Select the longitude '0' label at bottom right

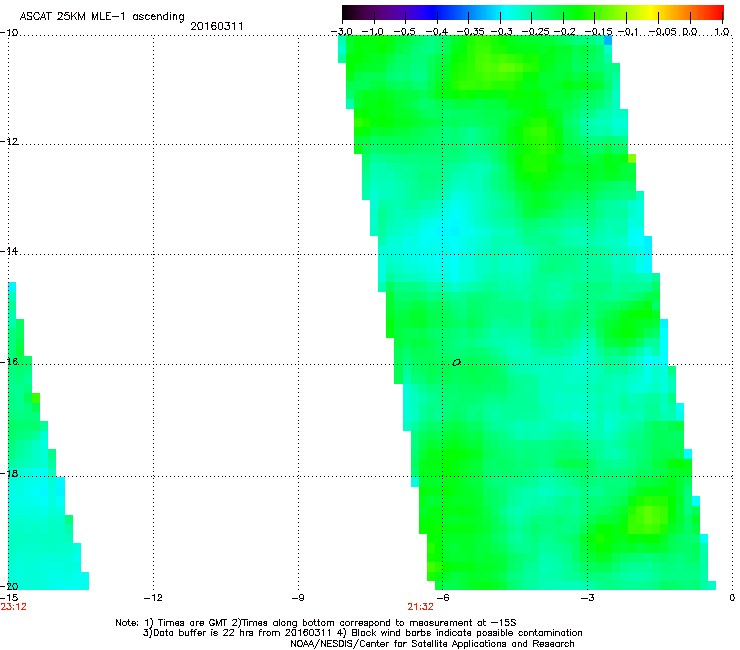point(732,598)
